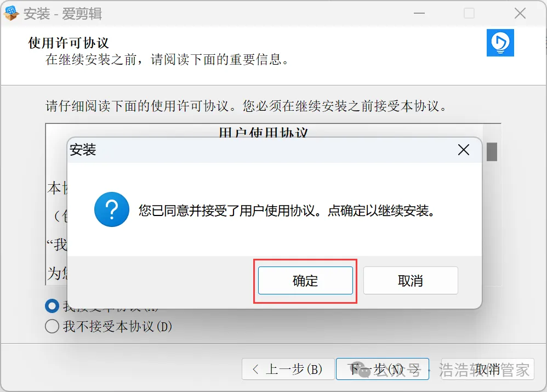547x392 pixels.
Task: Click the scrollbar track below the thumb
Action: tap(492, 223)
